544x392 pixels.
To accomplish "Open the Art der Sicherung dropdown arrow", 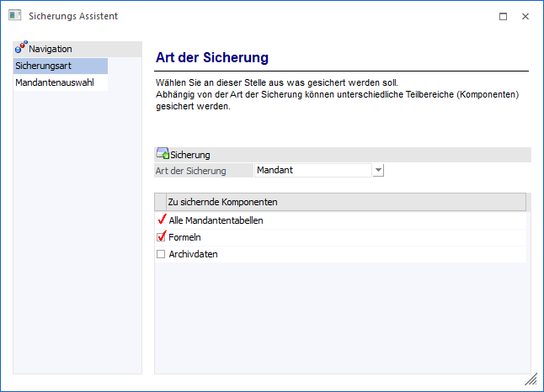I will click(378, 171).
